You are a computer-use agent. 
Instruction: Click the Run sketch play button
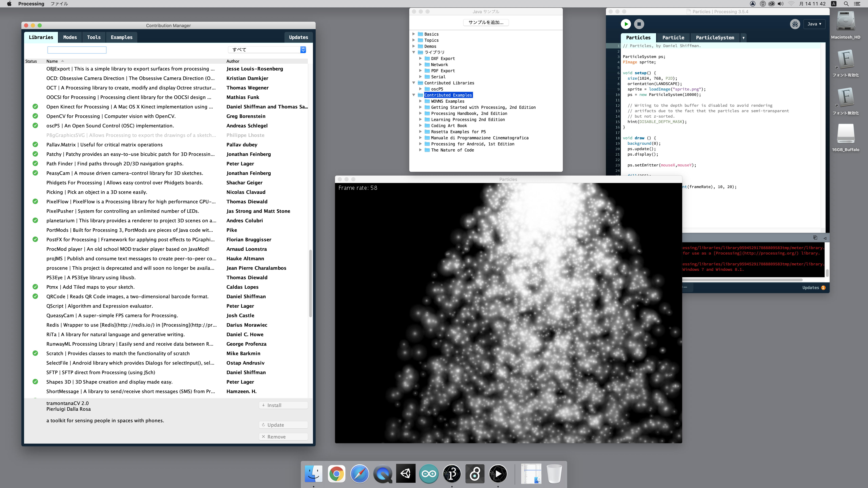point(626,24)
